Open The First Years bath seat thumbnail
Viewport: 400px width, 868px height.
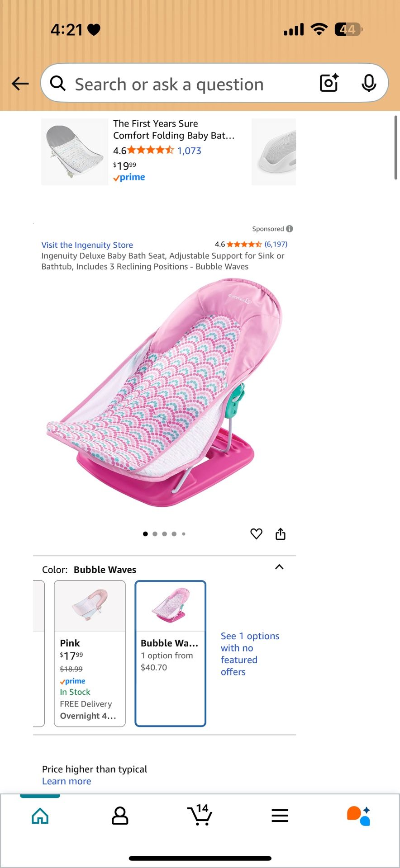point(75,151)
